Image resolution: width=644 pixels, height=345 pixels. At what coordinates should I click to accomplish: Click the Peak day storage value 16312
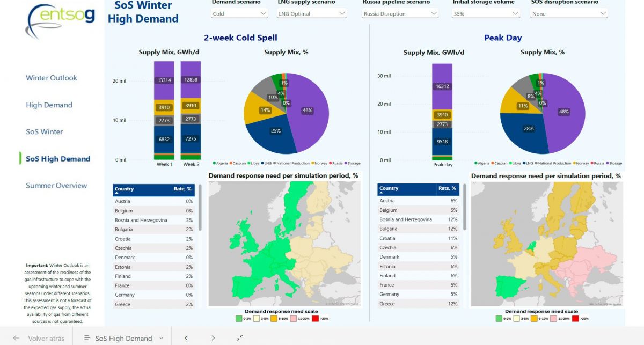[442, 86]
